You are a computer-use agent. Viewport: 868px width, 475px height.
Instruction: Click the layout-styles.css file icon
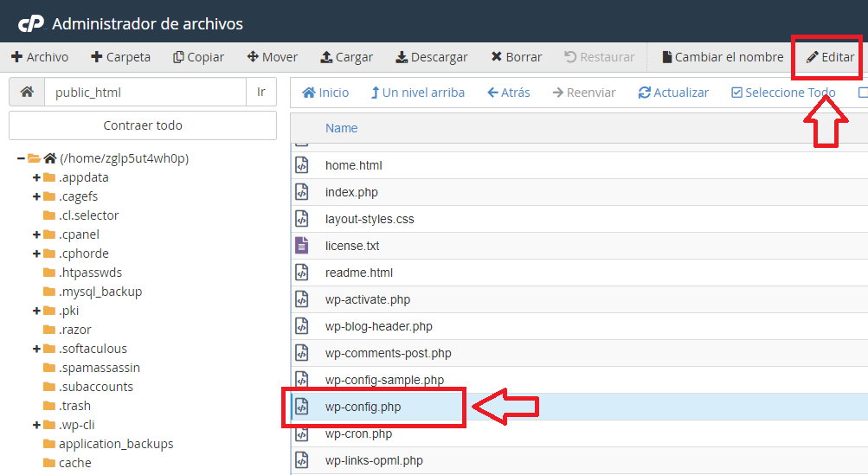pos(302,219)
